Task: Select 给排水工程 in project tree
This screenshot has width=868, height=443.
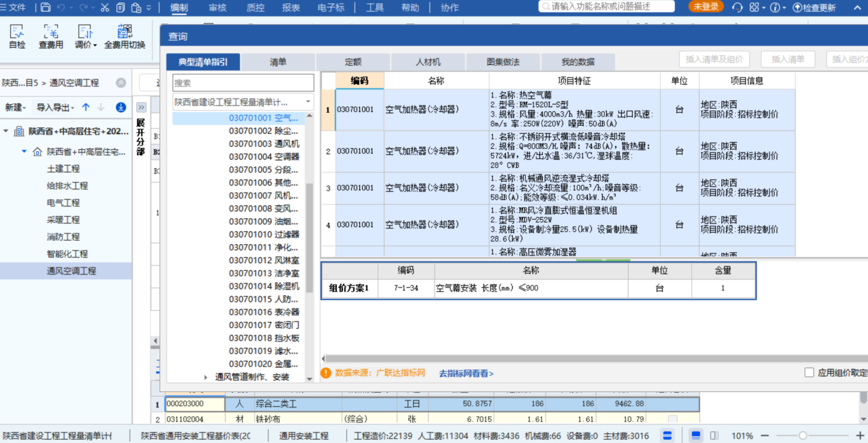Action: 67,186
